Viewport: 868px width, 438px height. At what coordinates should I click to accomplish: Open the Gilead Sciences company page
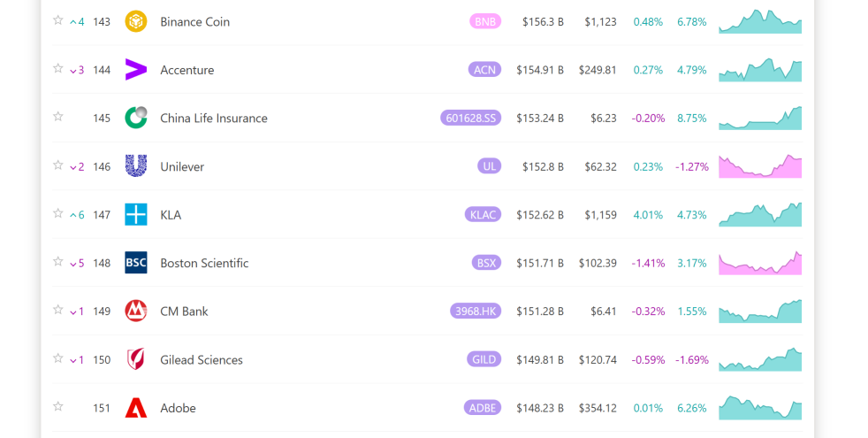[201, 359]
